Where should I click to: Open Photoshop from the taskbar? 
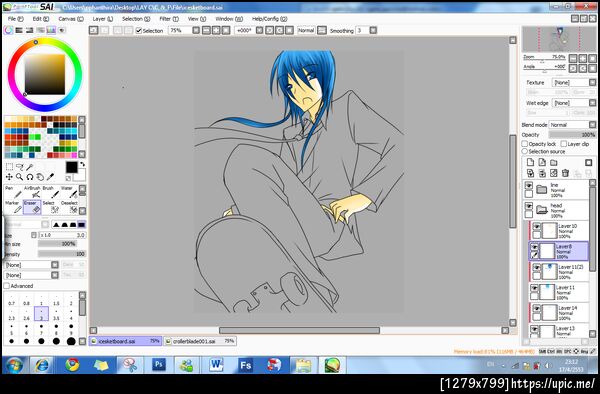tap(159, 365)
